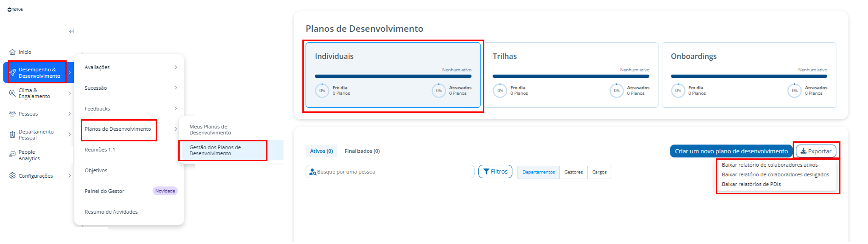Screen dimensions: 868x244
Task: Open Resumo de Atividades menu item
Action: (x=111, y=212)
